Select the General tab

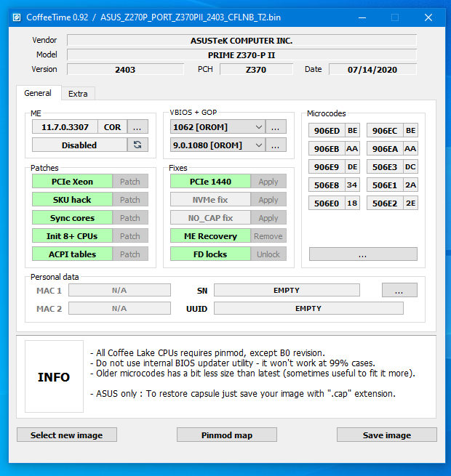coord(38,93)
